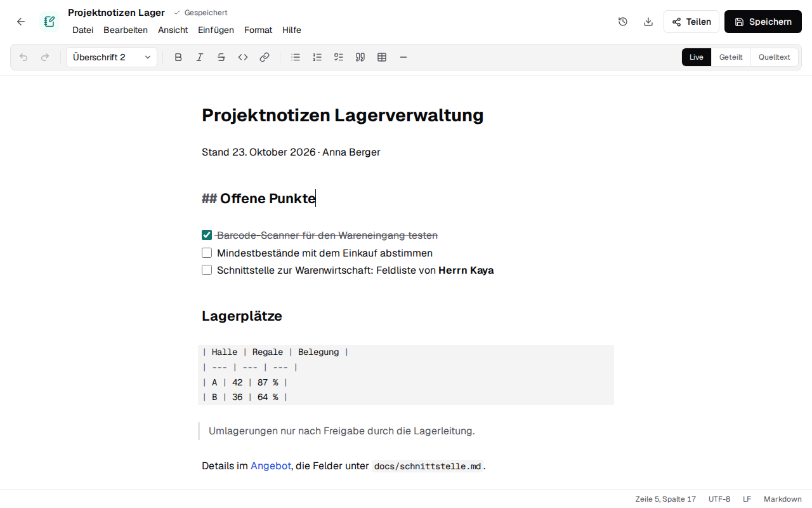The image size is (812, 508).
Task: Open the Datei menu
Action: 83,30
